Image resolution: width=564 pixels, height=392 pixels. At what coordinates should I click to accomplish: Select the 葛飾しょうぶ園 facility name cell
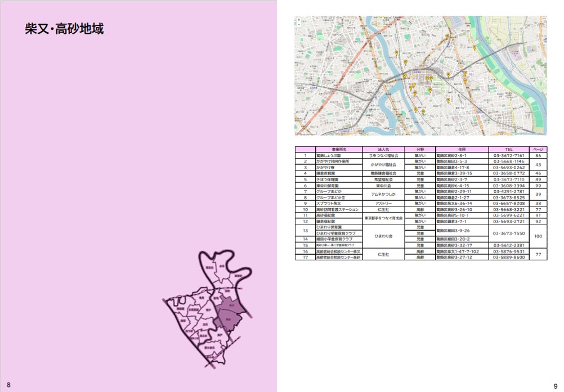329,156
